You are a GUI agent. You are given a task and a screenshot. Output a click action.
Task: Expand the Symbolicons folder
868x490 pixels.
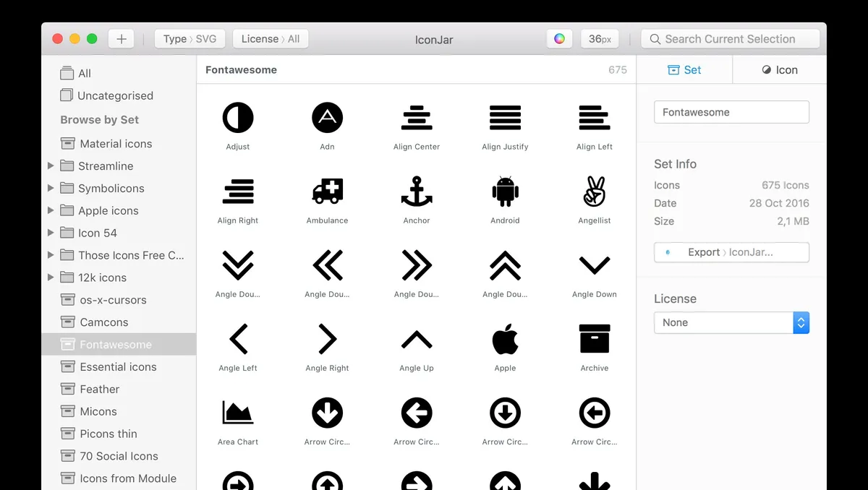[x=51, y=189]
